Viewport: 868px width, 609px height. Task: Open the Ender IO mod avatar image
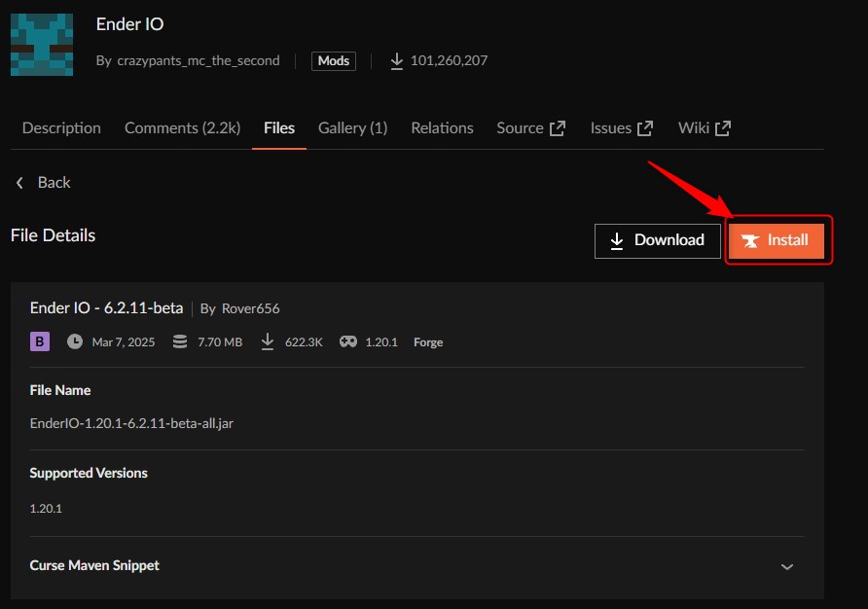[42, 45]
